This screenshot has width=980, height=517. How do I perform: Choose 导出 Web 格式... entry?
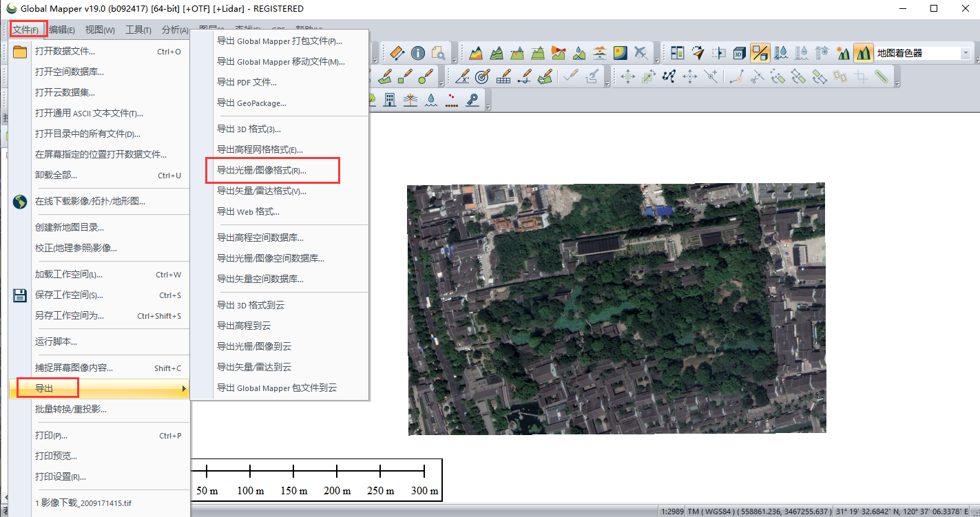[280, 211]
